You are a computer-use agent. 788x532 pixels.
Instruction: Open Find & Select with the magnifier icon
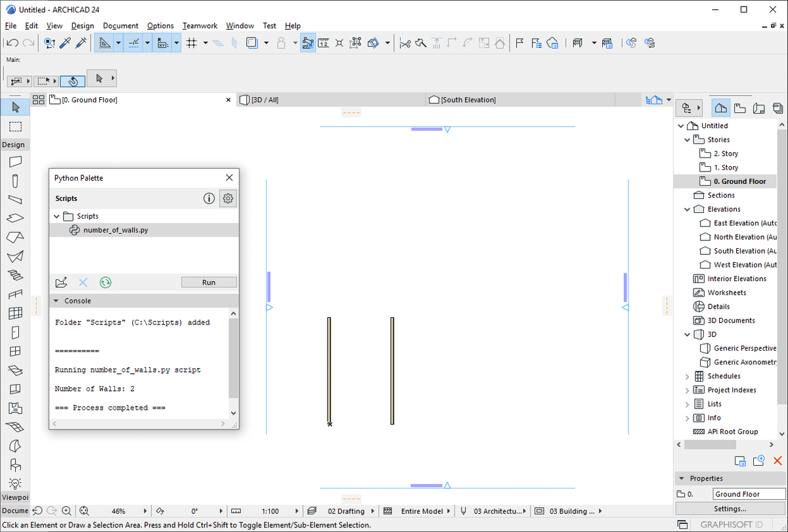click(49, 43)
